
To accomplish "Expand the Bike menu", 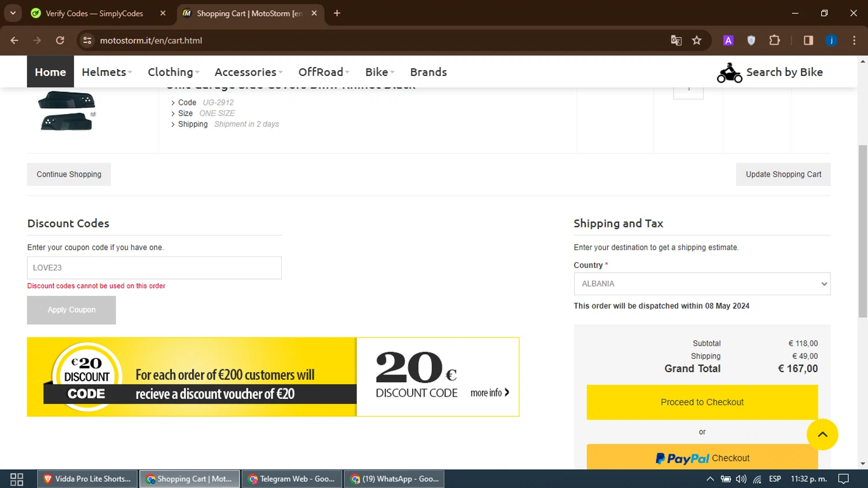I will (x=380, y=72).
